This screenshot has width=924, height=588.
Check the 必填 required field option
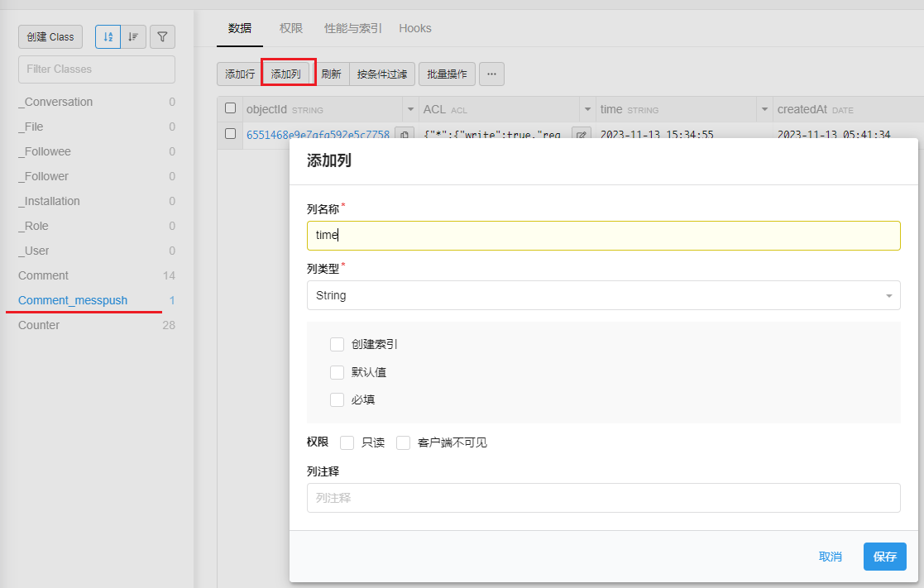pos(338,399)
